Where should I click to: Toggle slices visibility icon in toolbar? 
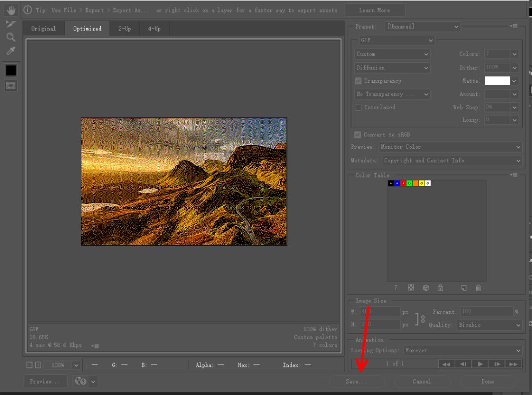tap(11, 85)
